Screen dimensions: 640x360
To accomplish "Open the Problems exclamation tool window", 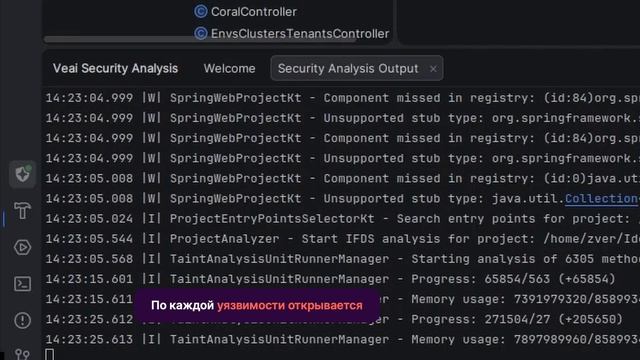I will pyautogui.click(x=22, y=320).
